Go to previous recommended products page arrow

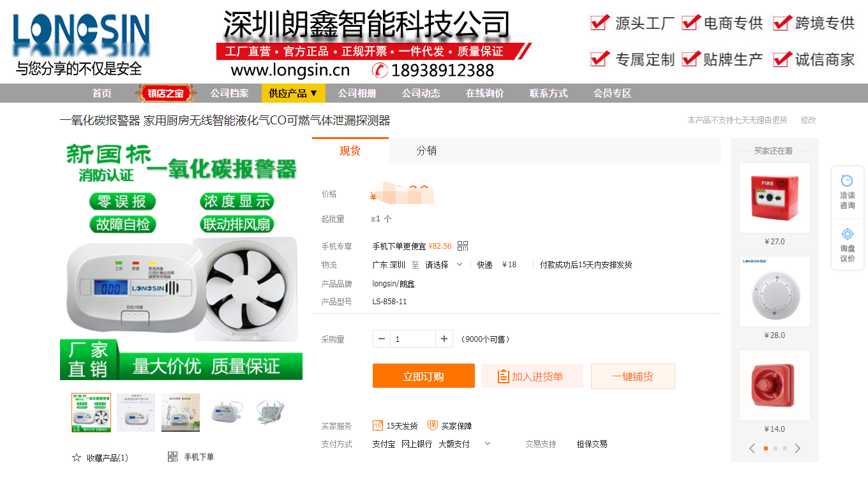pos(752,448)
